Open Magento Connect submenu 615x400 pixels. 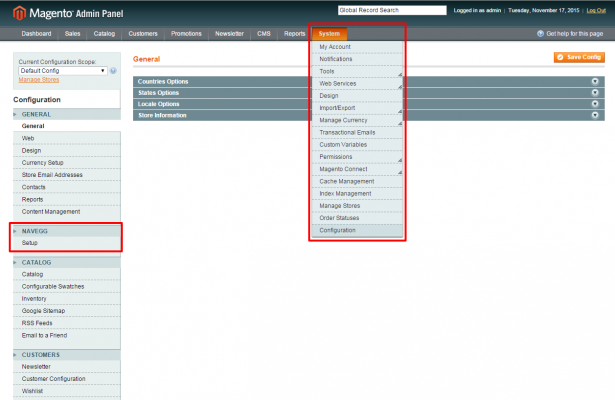(357, 169)
